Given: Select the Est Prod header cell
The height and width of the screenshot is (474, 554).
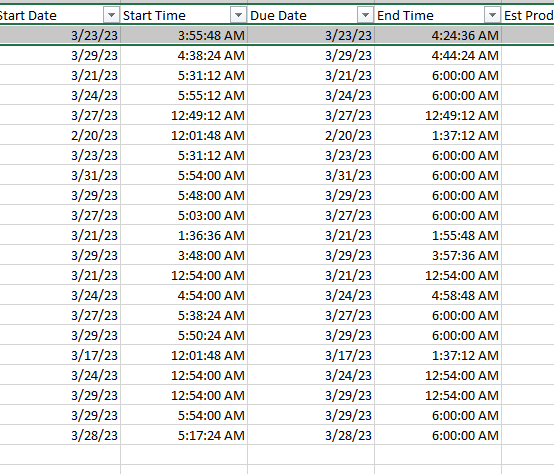Looking at the screenshot, I should click(528, 15).
